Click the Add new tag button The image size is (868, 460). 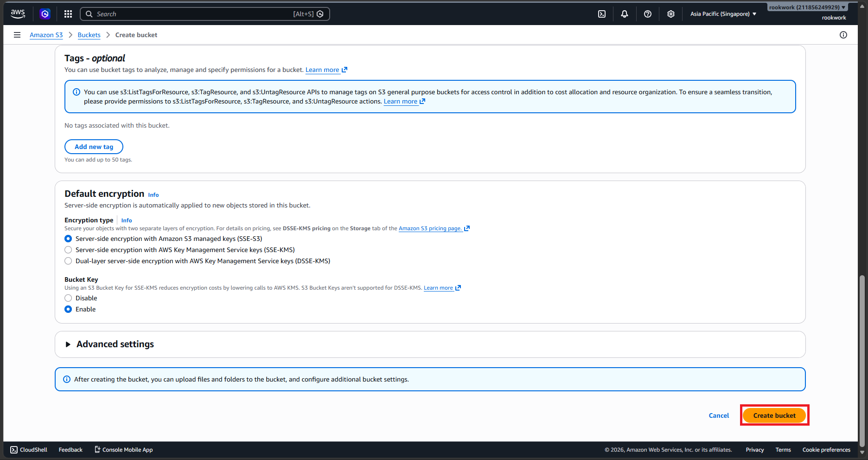[x=94, y=147]
